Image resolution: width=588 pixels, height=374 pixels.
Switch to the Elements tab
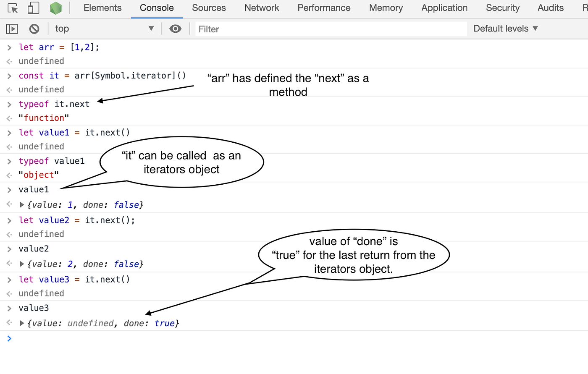(x=102, y=8)
